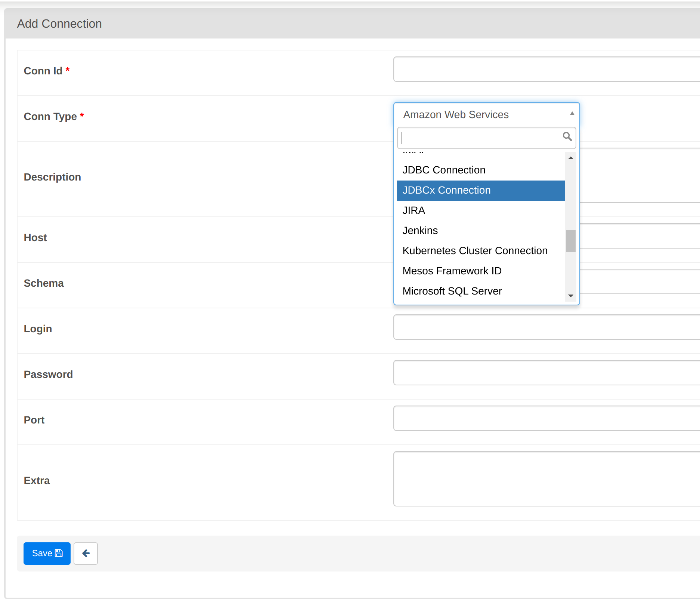Choose Mesos Framework ID option

(452, 271)
